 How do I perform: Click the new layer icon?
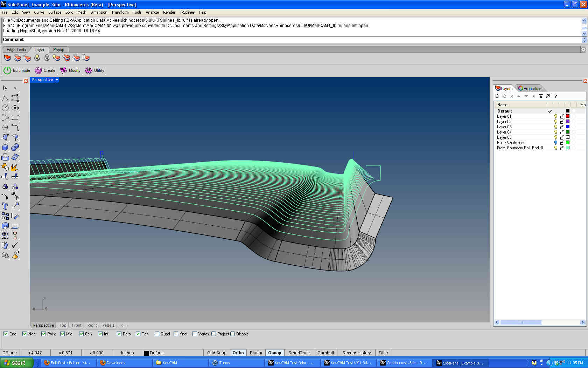[x=497, y=96]
